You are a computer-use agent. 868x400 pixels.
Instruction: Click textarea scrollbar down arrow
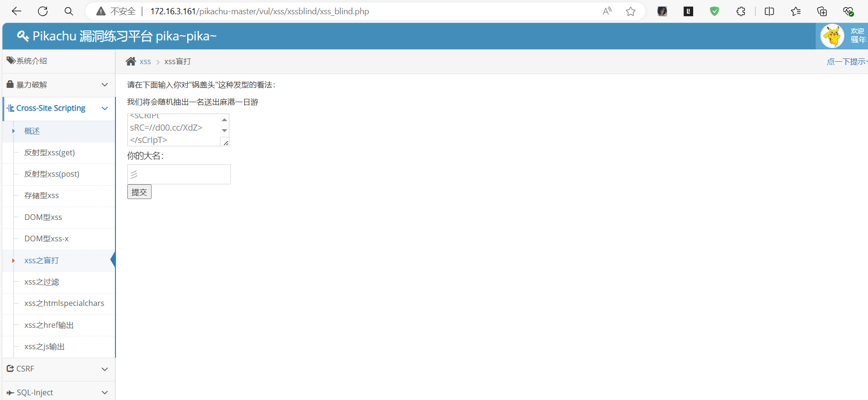(x=224, y=131)
